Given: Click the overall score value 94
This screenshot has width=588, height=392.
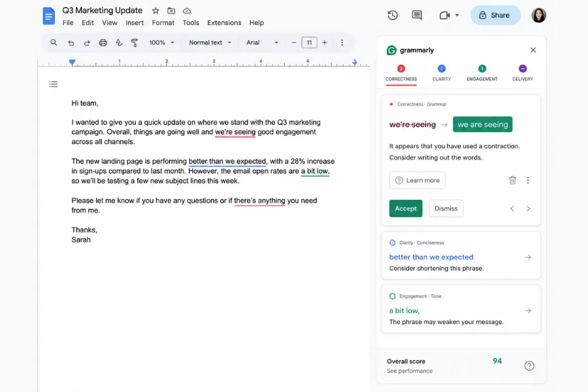Looking at the screenshot, I should click(x=497, y=361).
